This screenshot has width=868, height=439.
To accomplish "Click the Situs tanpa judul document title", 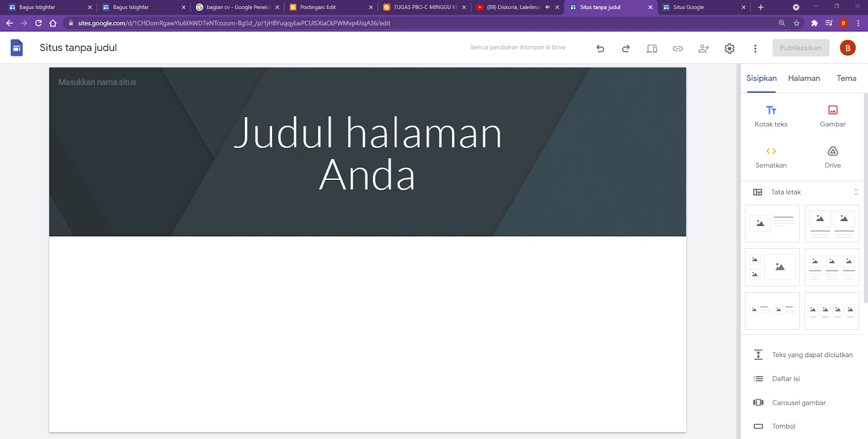I will [x=78, y=48].
